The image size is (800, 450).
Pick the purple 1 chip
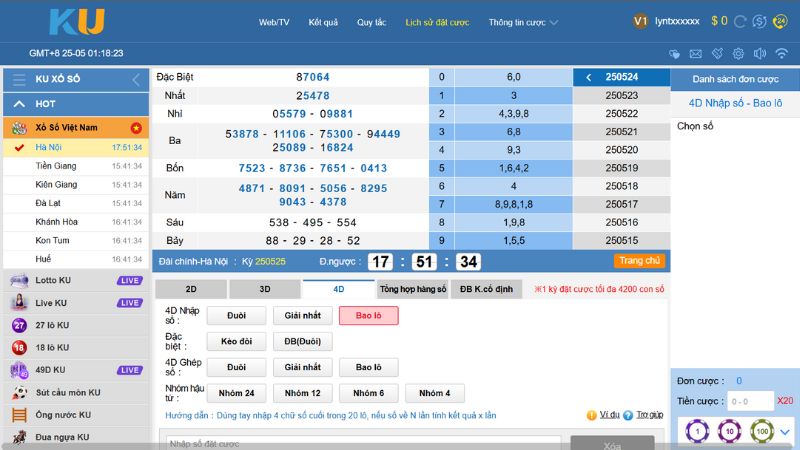(x=697, y=432)
